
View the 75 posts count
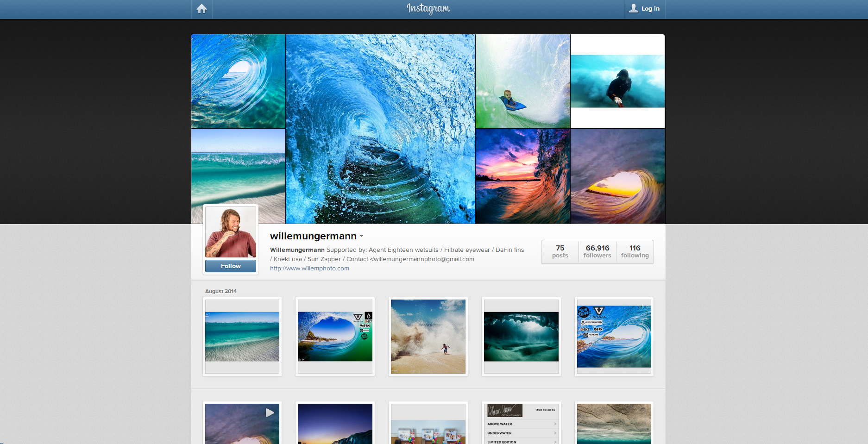point(560,251)
